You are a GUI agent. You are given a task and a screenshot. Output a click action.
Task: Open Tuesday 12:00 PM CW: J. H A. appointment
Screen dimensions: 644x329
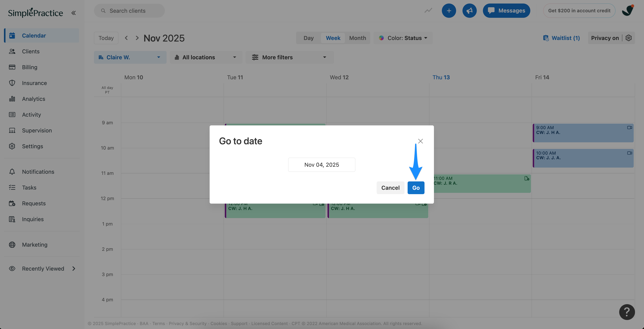(x=275, y=211)
